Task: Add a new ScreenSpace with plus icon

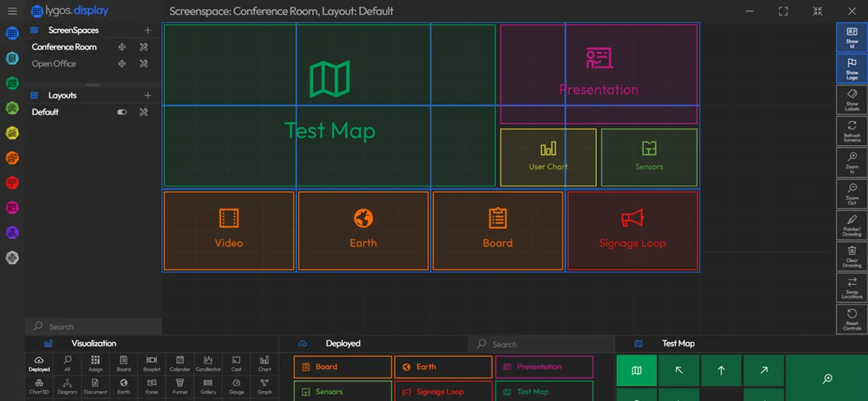Action: [148, 30]
